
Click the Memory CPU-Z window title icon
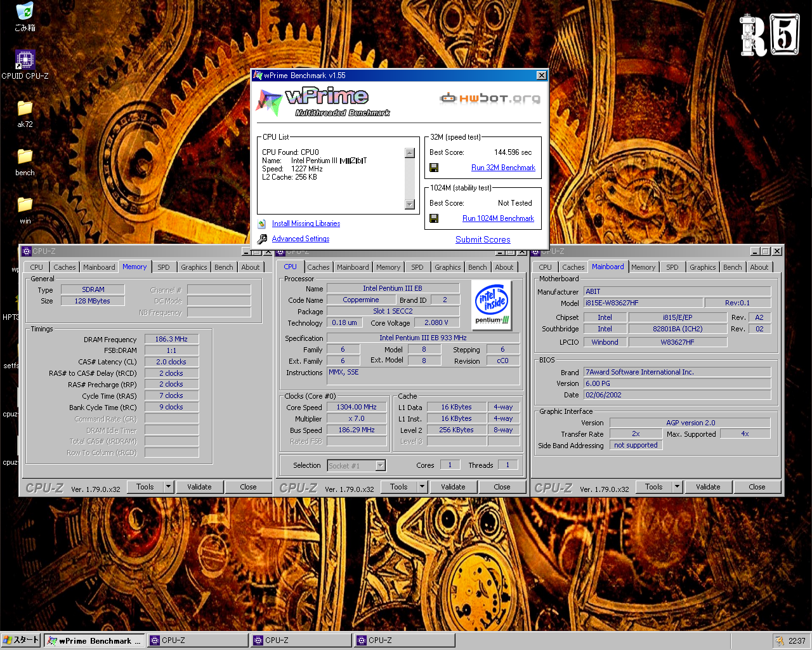26,251
